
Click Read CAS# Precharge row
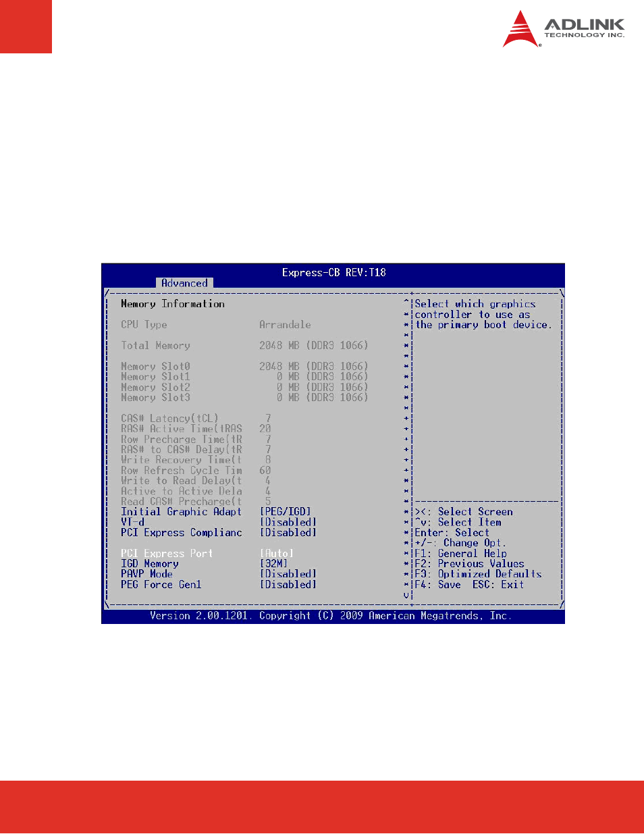[196, 502]
